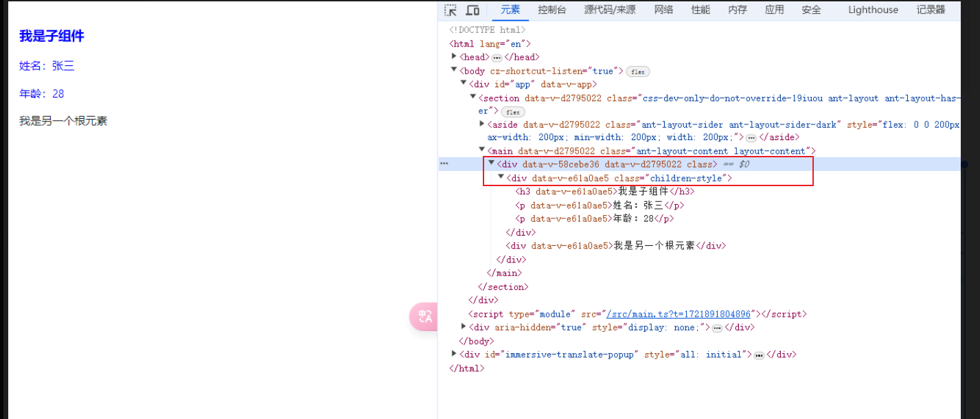Toggle device toolbar icon
The height and width of the screenshot is (419, 980).
472,10
